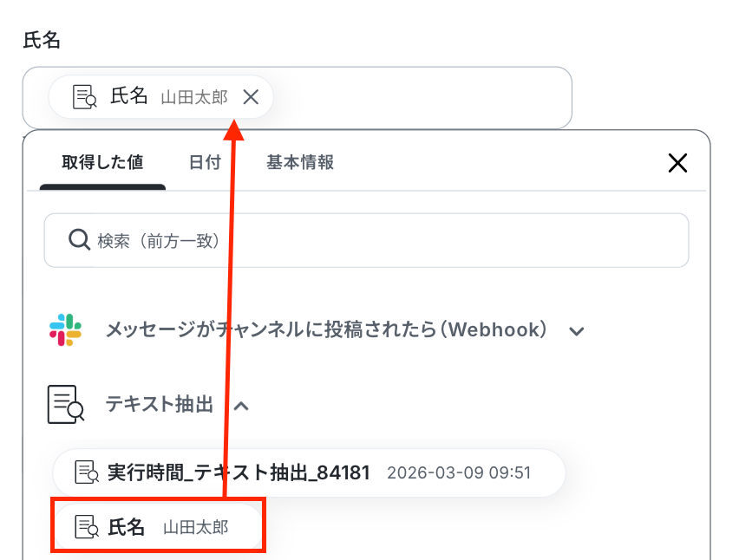Click the Slack logo icon
739x560 pixels.
[x=66, y=329]
